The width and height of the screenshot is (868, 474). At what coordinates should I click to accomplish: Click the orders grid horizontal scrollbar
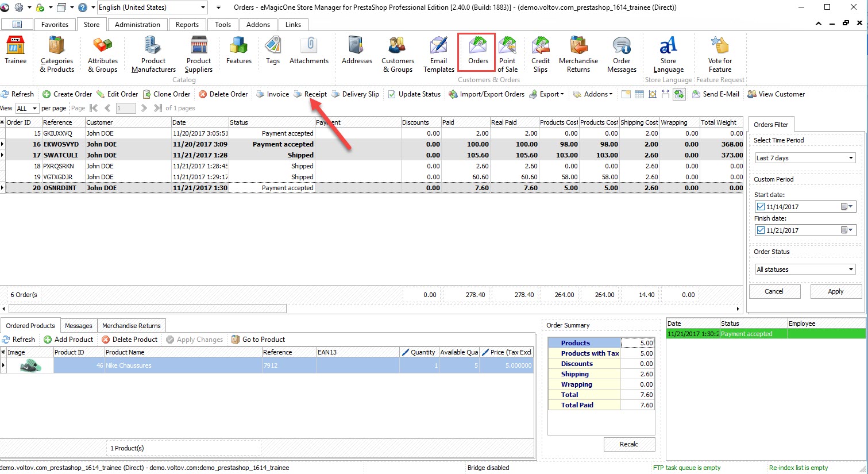tap(147, 309)
